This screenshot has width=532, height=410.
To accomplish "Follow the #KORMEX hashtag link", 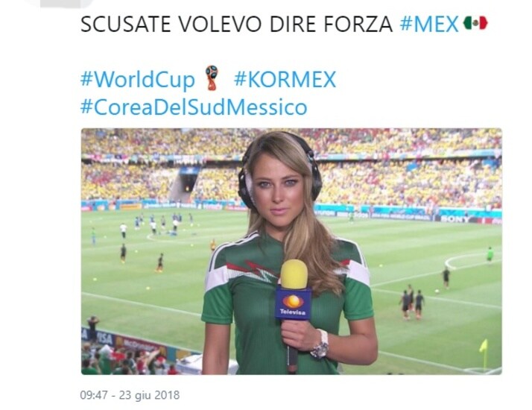I will pos(285,80).
